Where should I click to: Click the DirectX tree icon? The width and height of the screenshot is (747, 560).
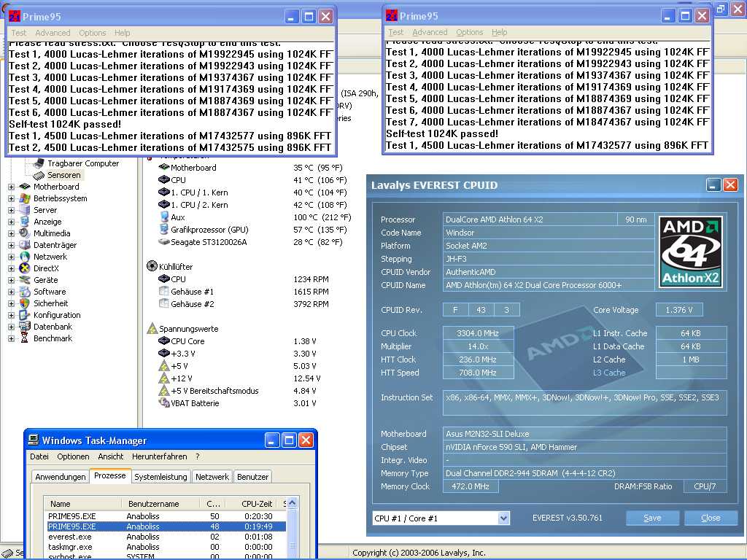[25, 268]
